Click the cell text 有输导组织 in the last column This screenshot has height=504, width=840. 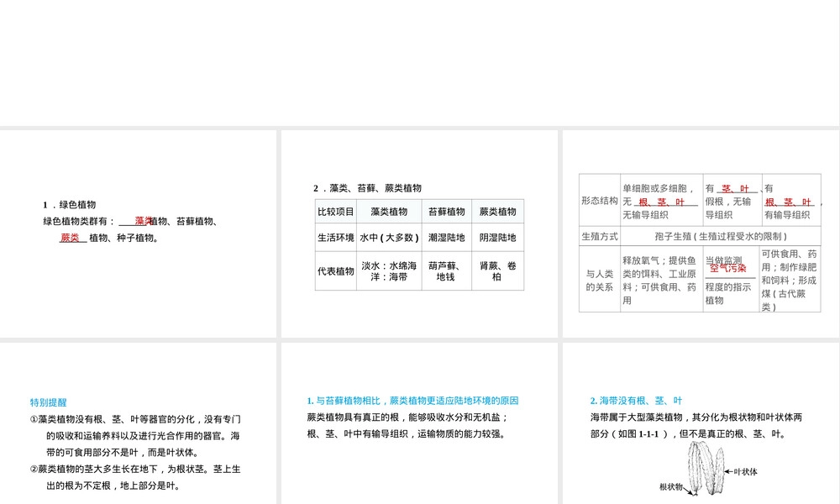coord(787,215)
